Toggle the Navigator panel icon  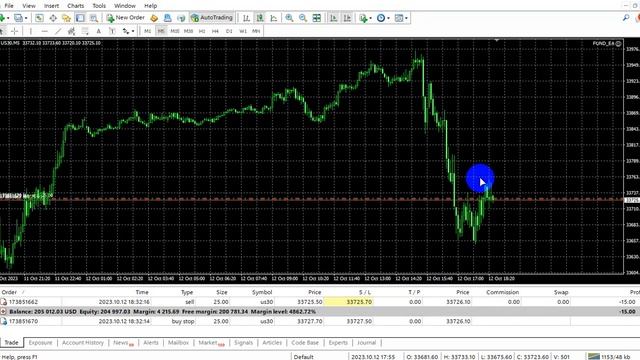point(67,18)
